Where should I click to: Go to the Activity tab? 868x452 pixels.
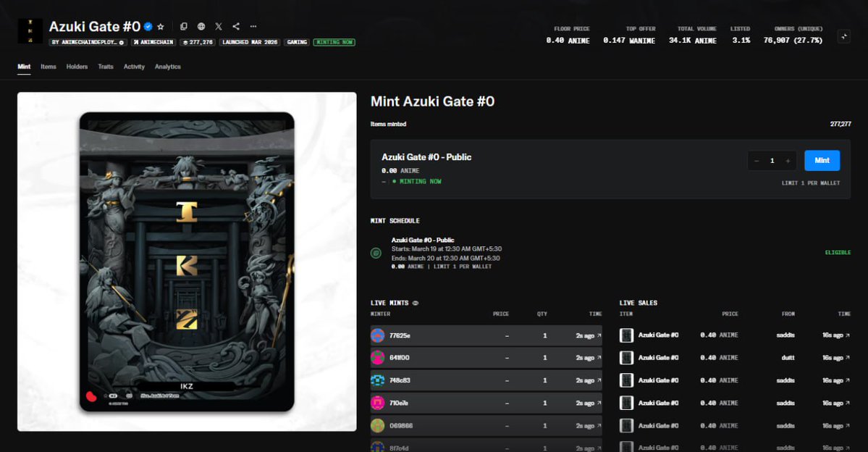134,67
